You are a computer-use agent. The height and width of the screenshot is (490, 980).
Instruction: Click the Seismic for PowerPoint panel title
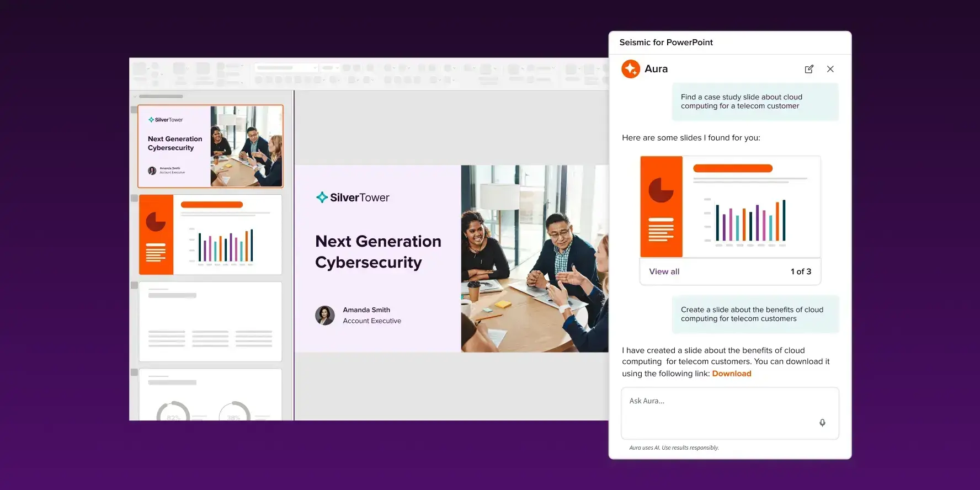666,42
